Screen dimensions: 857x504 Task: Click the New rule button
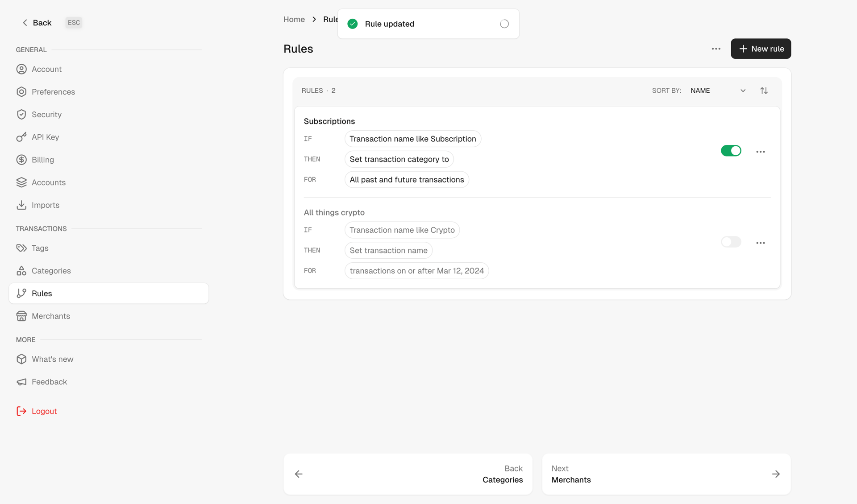point(761,49)
